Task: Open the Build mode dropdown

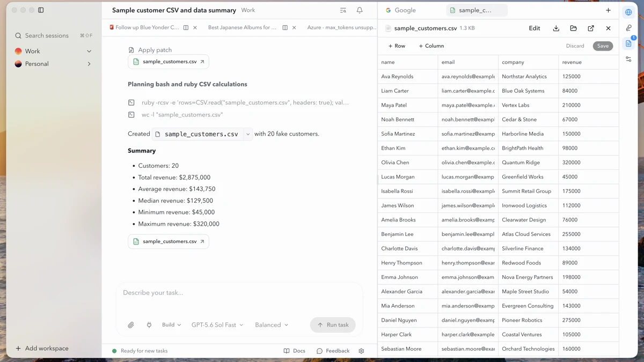Action: pyautogui.click(x=171, y=325)
